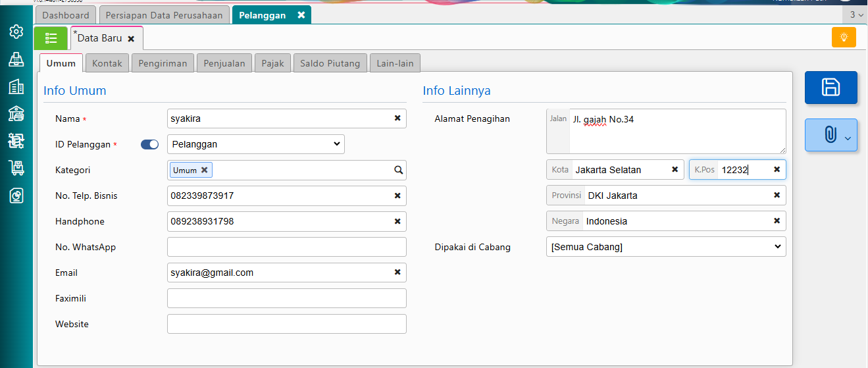Clear the Kota Jakarta Selatan field
This screenshot has height=368, width=868.
click(x=675, y=170)
